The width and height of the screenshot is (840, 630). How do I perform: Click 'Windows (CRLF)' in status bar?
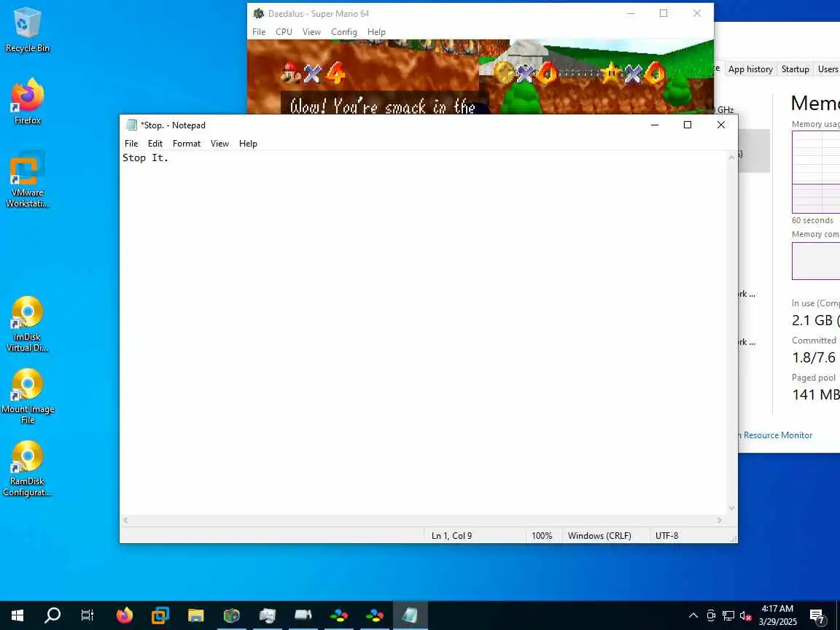click(599, 536)
